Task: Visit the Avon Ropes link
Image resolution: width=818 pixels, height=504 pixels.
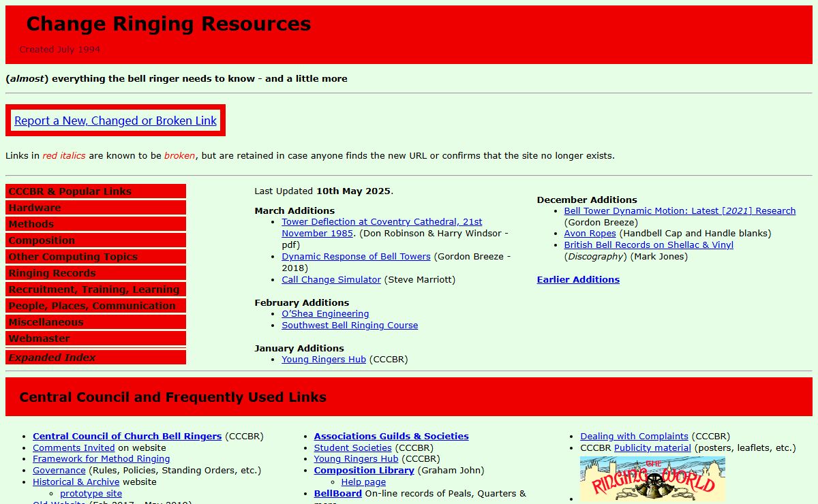Action: [590, 233]
